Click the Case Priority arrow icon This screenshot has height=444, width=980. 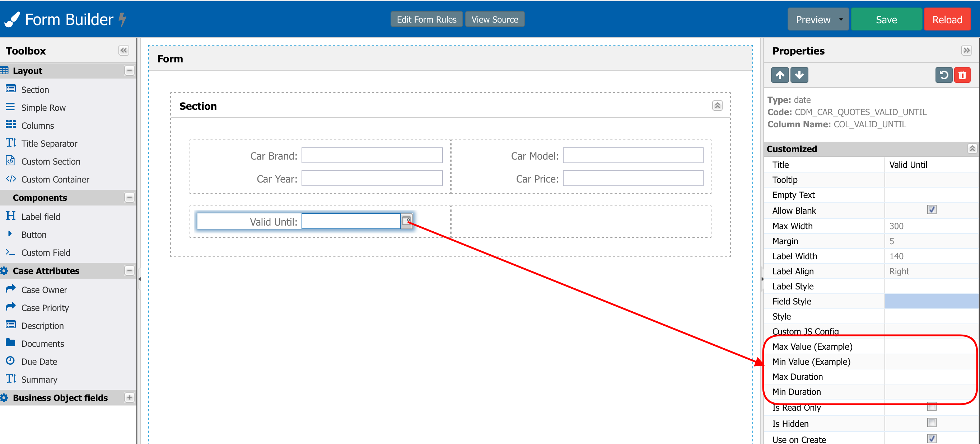(x=11, y=307)
